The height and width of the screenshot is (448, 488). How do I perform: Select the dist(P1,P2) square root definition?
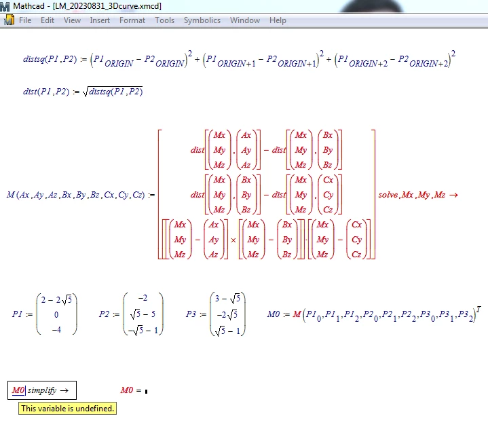click(x=83, y=92)
